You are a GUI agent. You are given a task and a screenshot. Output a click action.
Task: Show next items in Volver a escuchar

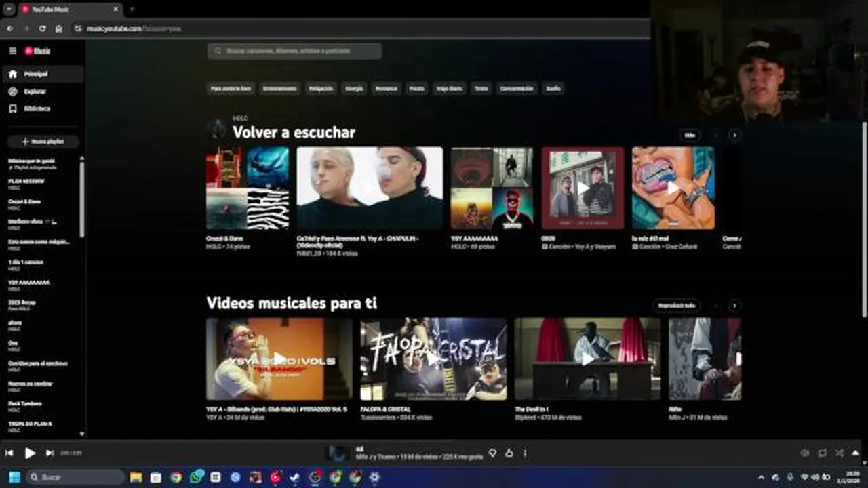pos(734,135)
